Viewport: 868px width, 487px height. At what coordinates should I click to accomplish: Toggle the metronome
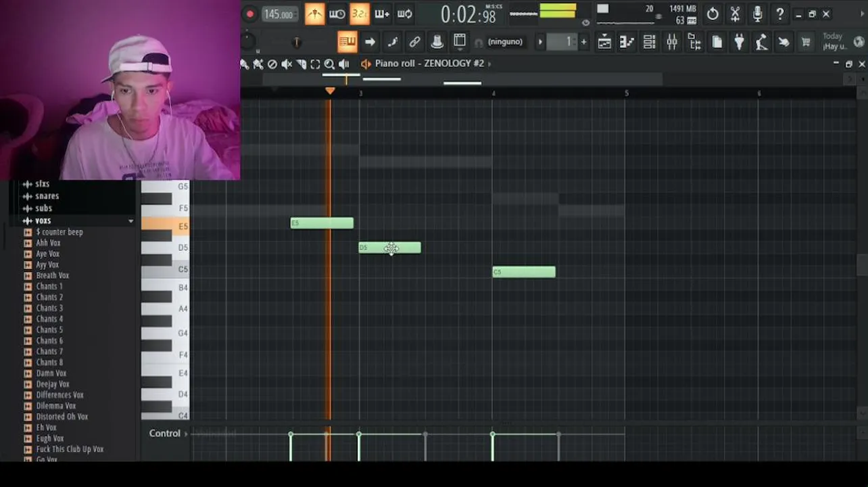click(314, 14)
